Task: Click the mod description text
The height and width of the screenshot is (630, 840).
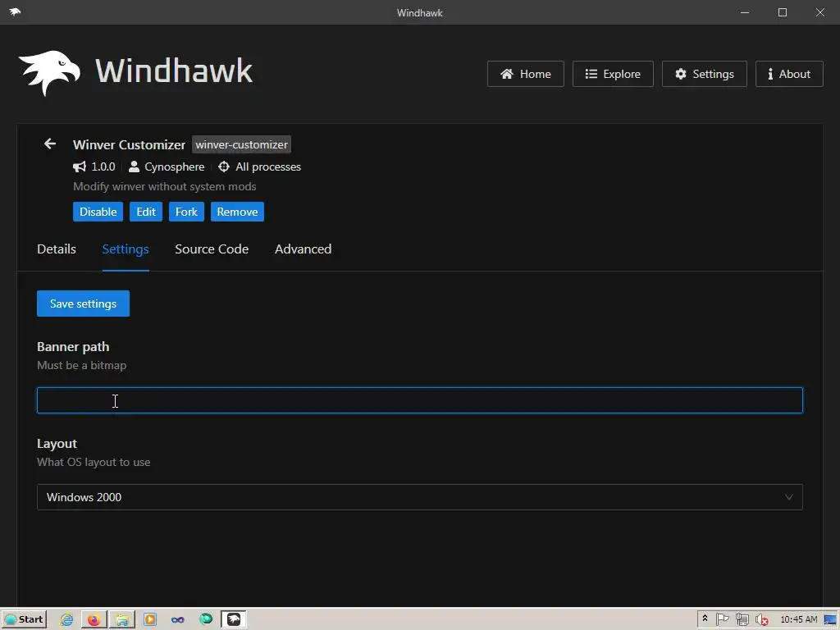Action: click(x=164, y=186)
